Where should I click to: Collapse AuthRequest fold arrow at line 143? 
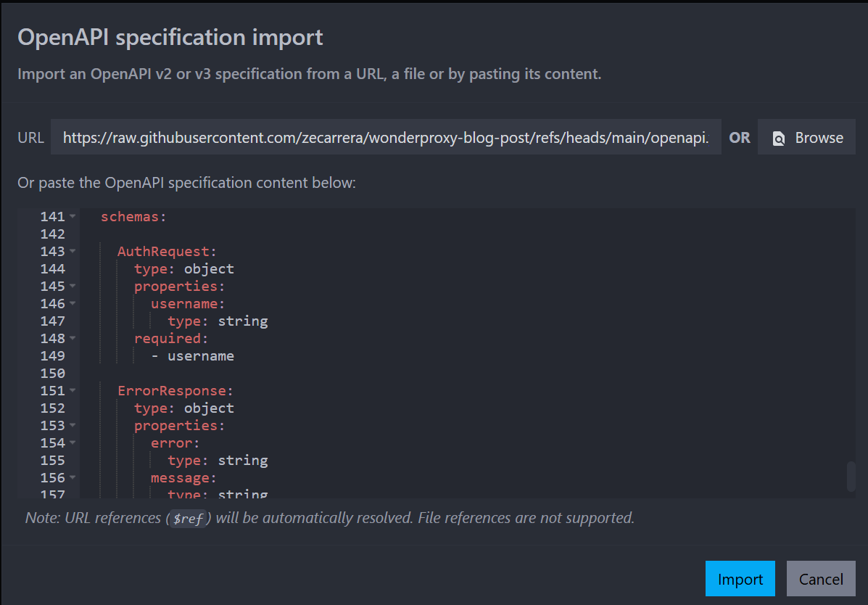(x=73, y=251)
